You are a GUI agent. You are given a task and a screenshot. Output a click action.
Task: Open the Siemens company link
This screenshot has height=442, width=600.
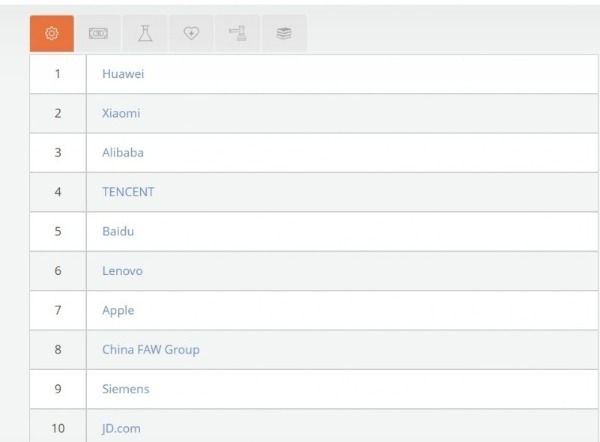(x=126, y=389)
